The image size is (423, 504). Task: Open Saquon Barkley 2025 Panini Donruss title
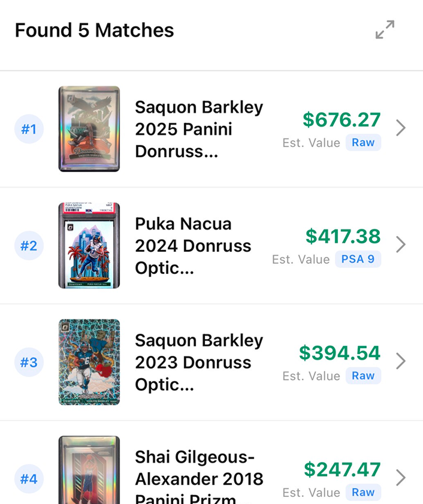(x=199, y=129)
